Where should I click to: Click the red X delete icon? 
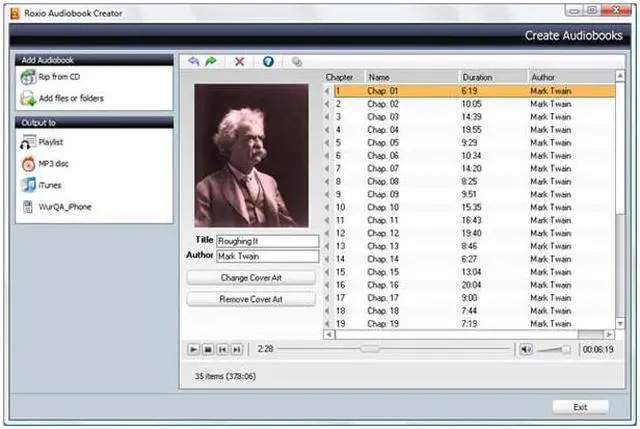239,61
